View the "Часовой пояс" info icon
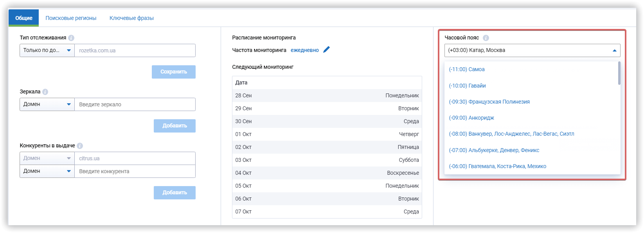This screenshot has height=233, width=644. click(x=486, y=38)
